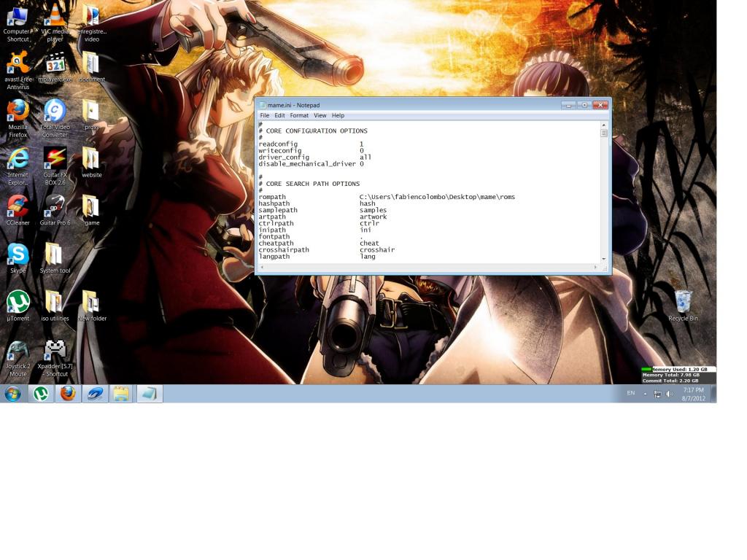Close the mame.ini Notepad window
Screen dimensions: 747x560
[600, 105]
